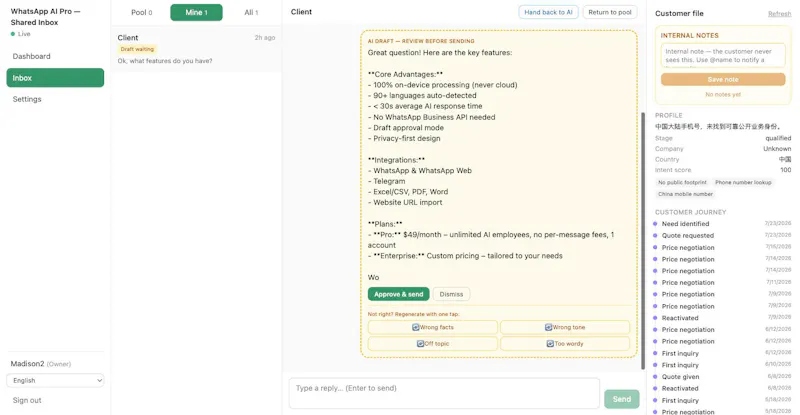This screenshot has height=415, width=800.
Task: Click the Too wordy regenerate icon
Action: point(551,344)
